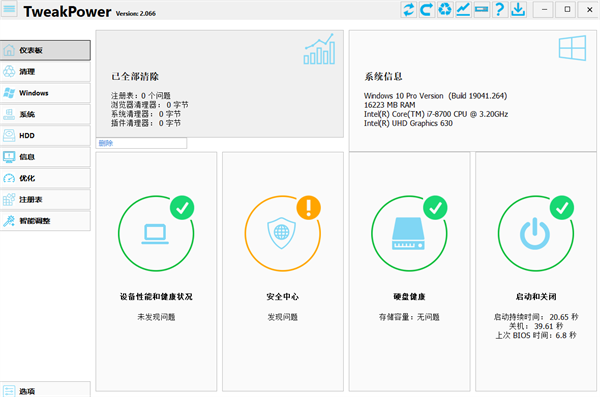
Task: Click the recycle cleanup toolbar icon
Action: click(445, 9)
